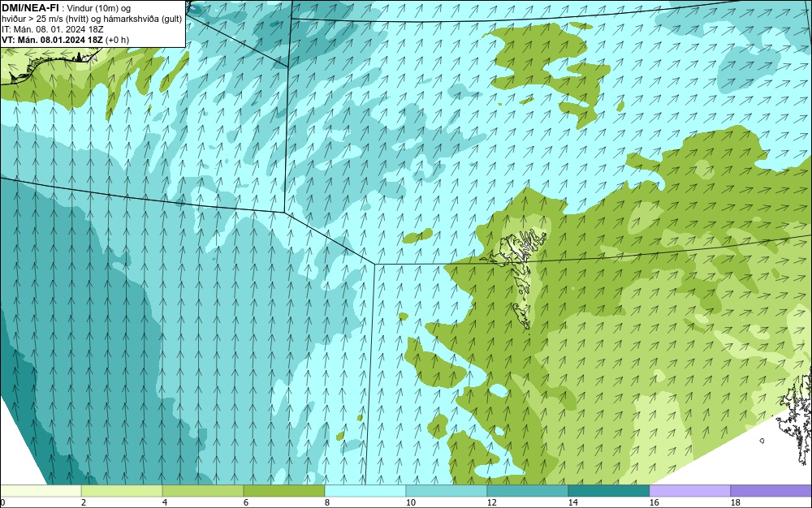Viewport: 812px width, 508px height.
Task: Click the legend scale label "14"
Action: click(x=573, y=502)
